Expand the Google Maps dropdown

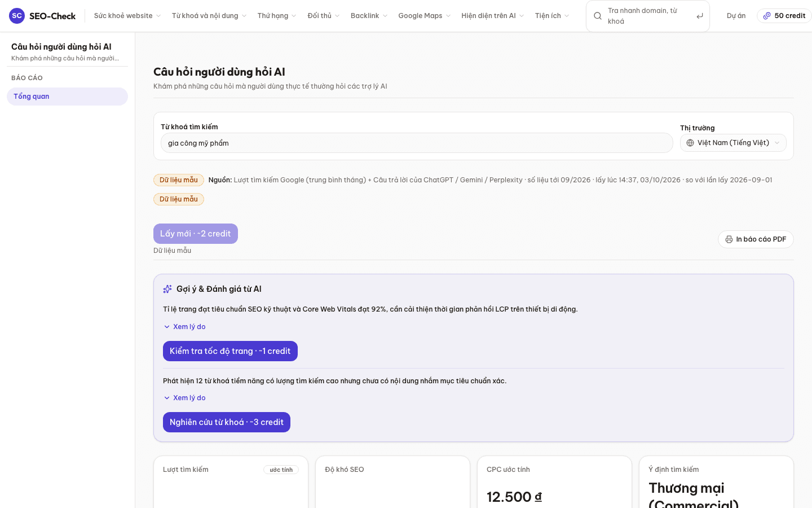point(425,16)
